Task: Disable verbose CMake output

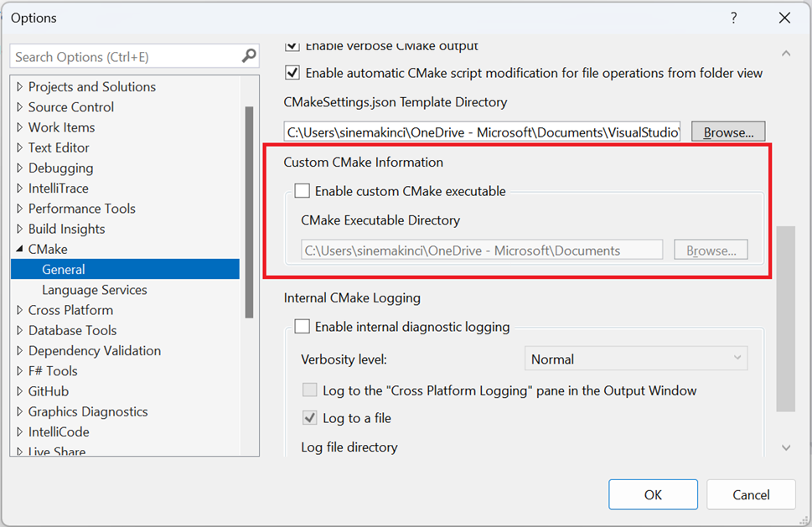Action: pyautogui.click(x=292, y=45)
